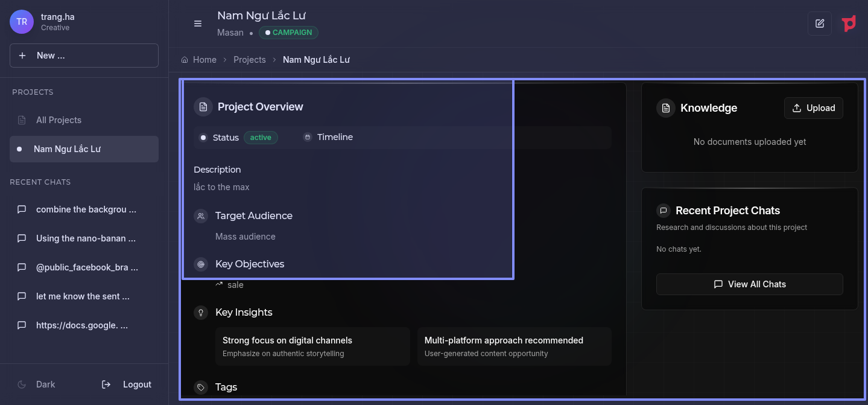Click the Target Audience people icon
The image size is (868, 405).
pos(201,216)
